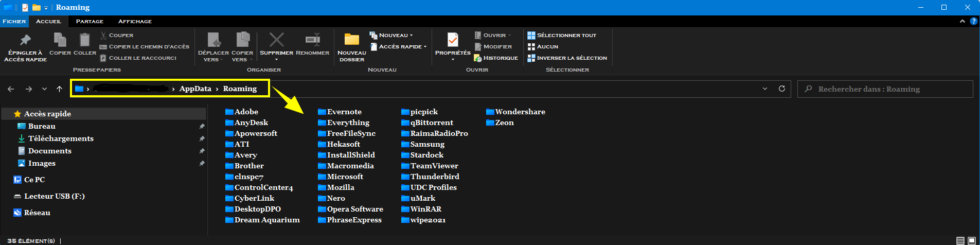The height and width of the screenshot is (245, 980).
Task: Click the Rechercher dans Roaming search box
Action: [885, 89]
